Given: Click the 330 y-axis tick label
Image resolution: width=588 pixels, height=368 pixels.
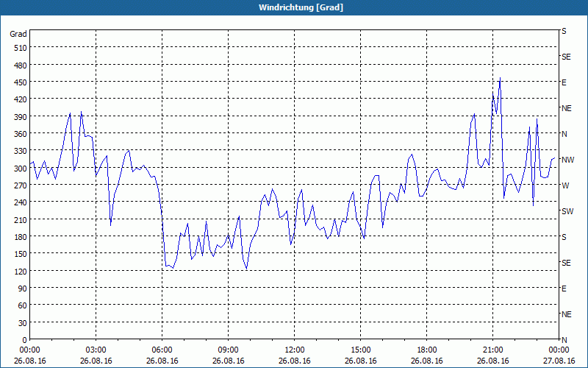Looking at the screenshot, I should coord(21,151).
